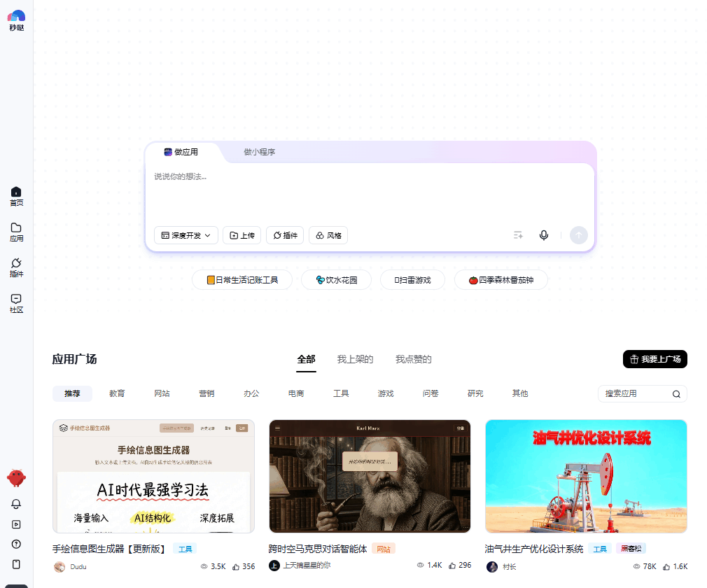Switch to the 游戏 category filter
Screen dimensions: 707x588
pyautogui.click(x=385, y=393)
